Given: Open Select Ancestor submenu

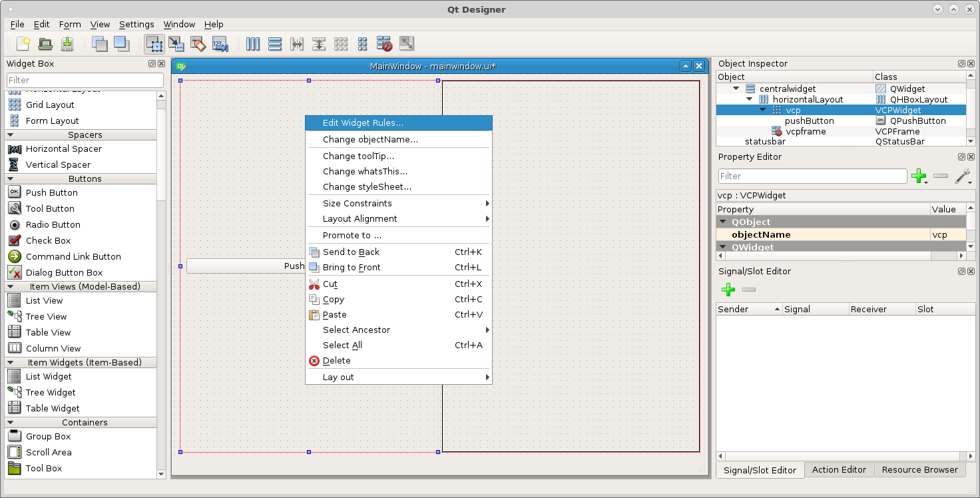Looking at the screenshot, I should pos(399,330).
